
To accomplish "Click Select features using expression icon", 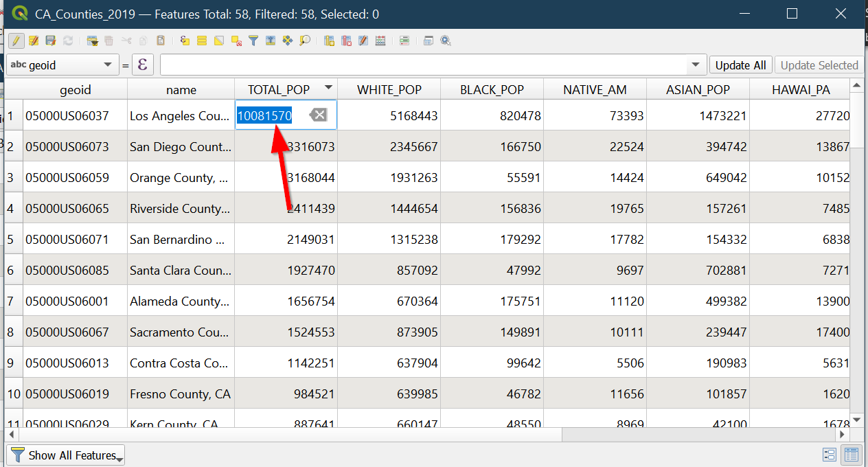I will [185, 41].
